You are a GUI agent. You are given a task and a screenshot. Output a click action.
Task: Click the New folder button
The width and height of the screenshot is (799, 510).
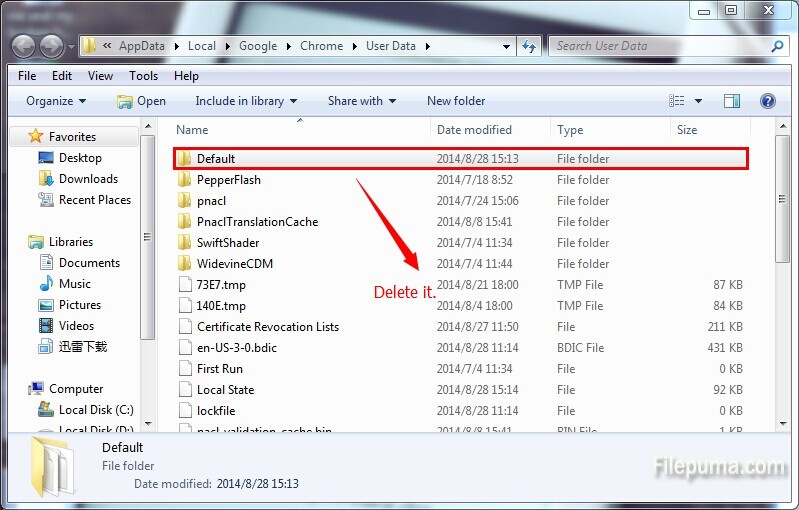point(456,101)
